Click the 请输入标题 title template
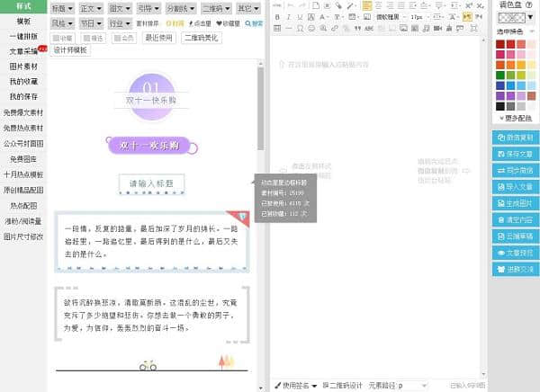Screen dimensions: 540x392 151,183
